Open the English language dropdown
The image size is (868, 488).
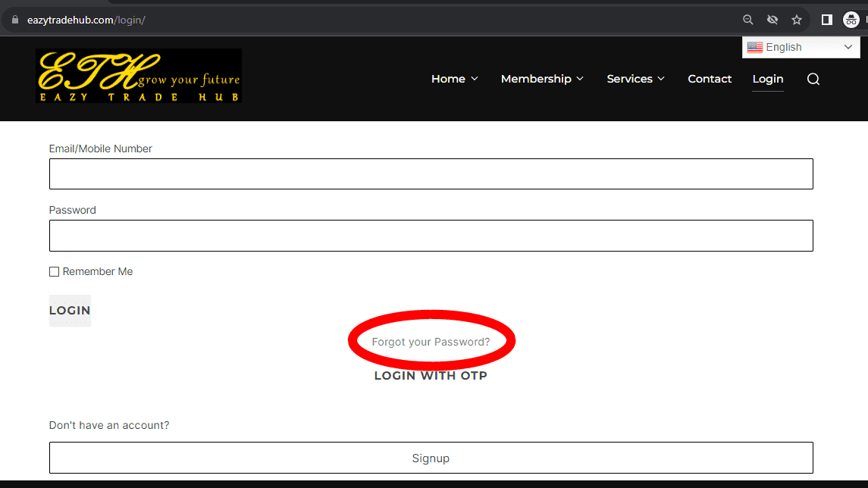[801, 47]
